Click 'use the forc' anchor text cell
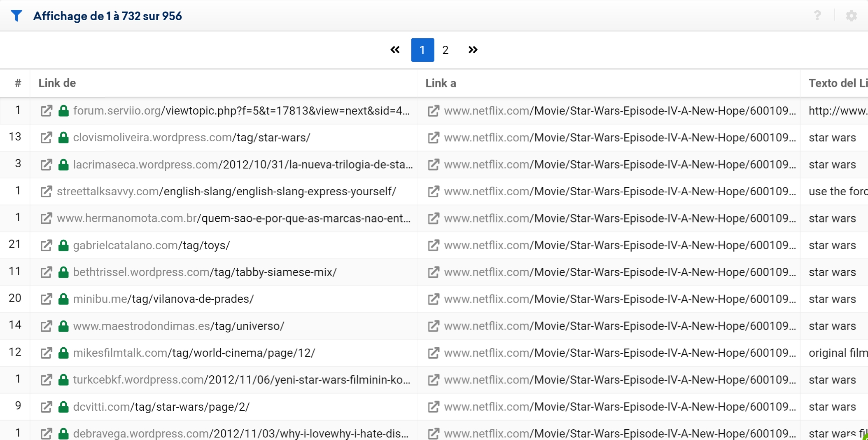868x440 pixels. [838, 192]
